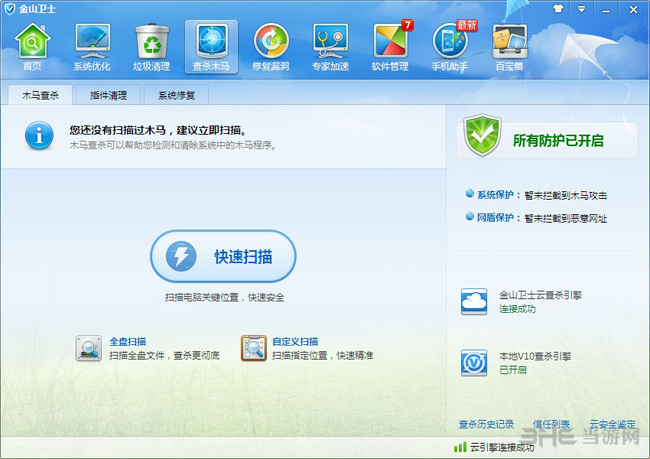This screenshot has width=650, height=459.
Task: Open 专家加速 expert acceleration
Action: 331,46
